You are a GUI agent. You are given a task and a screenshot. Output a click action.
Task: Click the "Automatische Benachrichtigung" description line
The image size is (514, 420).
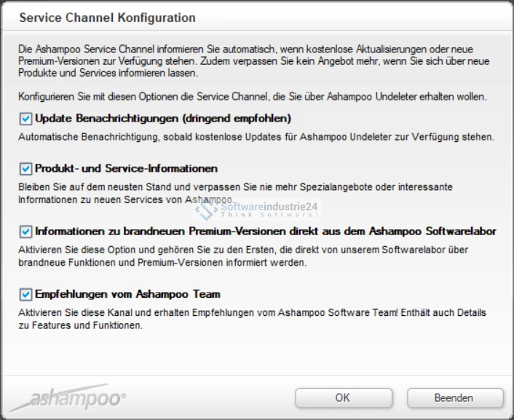[x=256, y=137]
